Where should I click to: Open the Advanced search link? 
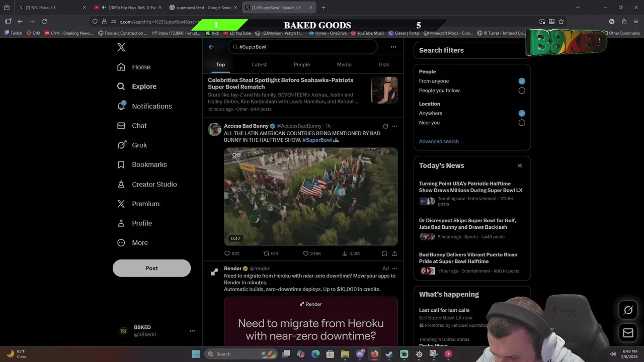tap(439, 141)
